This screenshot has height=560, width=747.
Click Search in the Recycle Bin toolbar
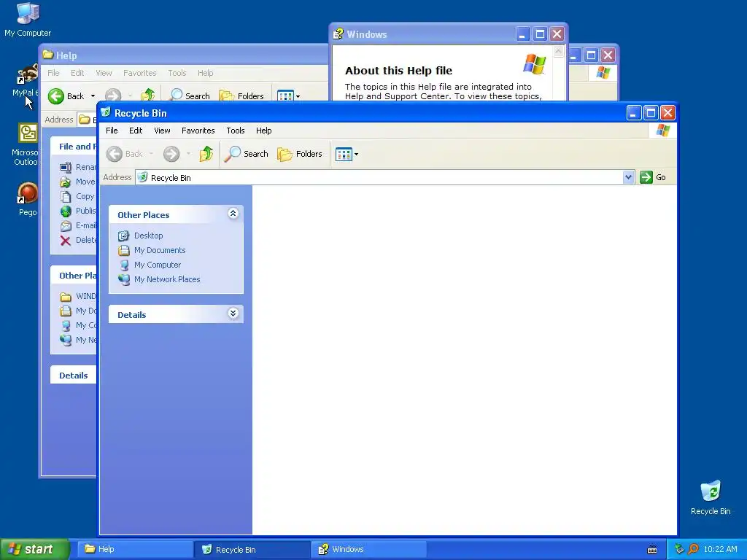[x=247, y=154]
